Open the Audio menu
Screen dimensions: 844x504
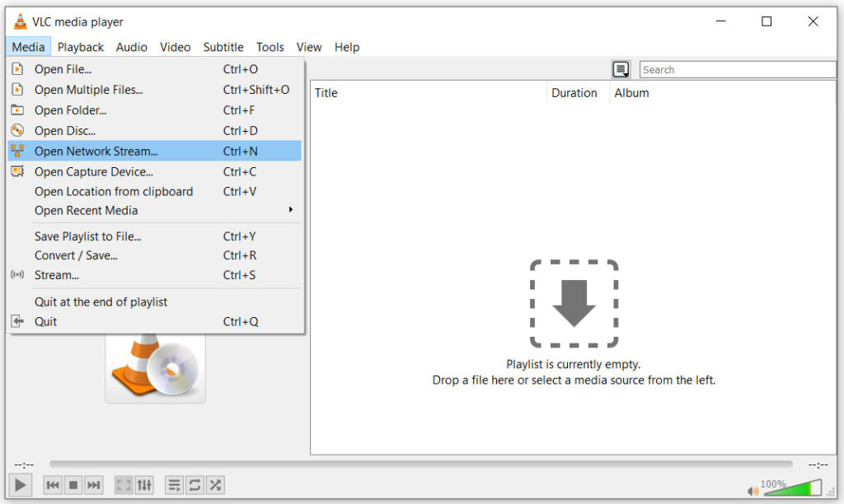pos(131,47)
